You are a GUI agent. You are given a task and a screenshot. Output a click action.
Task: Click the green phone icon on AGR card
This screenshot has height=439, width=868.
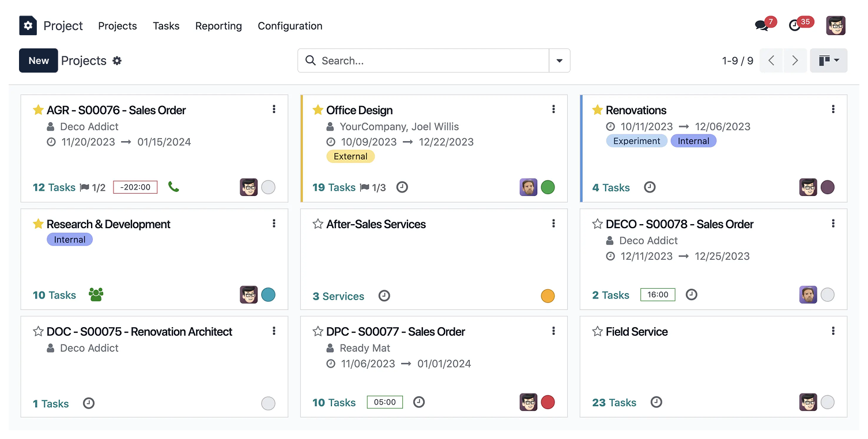click(x=173, y=187)
